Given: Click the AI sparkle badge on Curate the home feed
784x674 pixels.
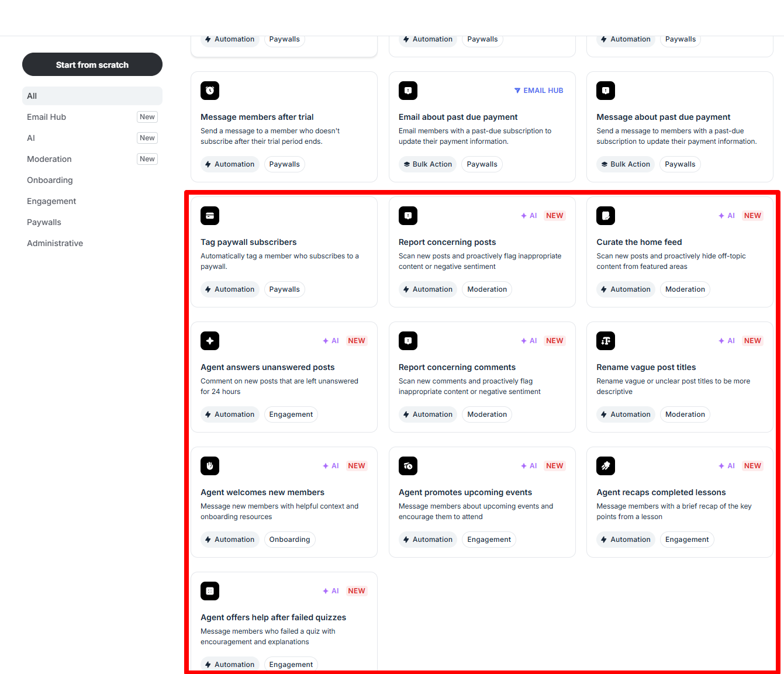Looking at the screenshot, I should pyautogui.click(x=727, y=216).
